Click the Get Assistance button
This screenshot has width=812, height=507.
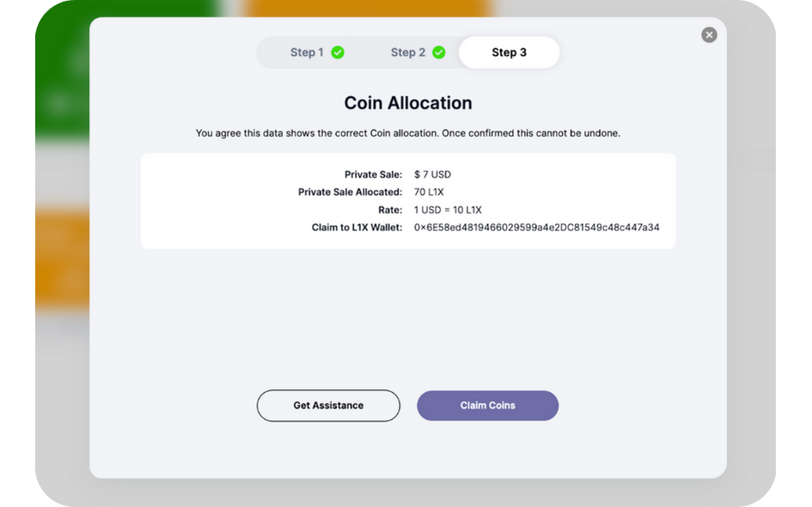[328, 405]
